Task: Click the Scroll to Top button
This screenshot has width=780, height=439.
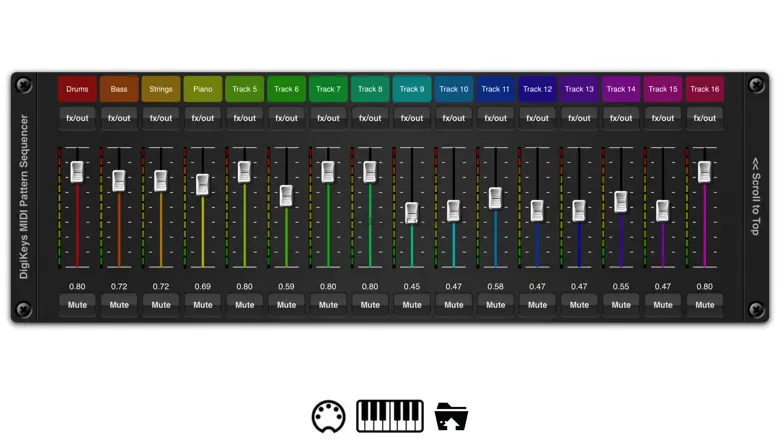Action: click(756, 196)
